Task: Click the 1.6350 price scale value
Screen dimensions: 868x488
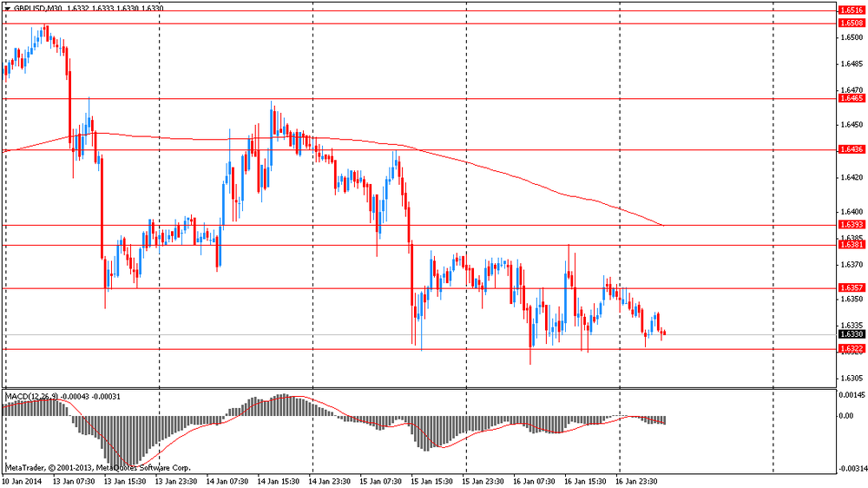Action: click(x=852, y=299)
